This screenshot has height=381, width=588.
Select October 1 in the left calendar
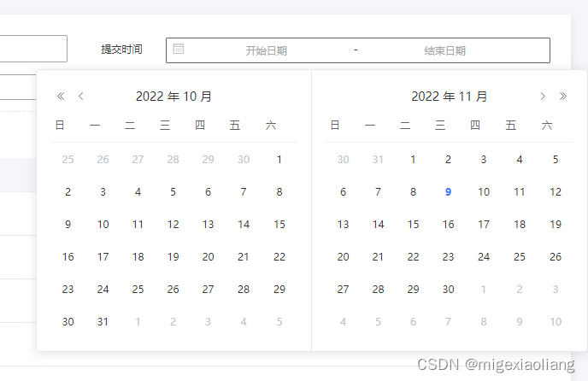click(x=279, y=160)
